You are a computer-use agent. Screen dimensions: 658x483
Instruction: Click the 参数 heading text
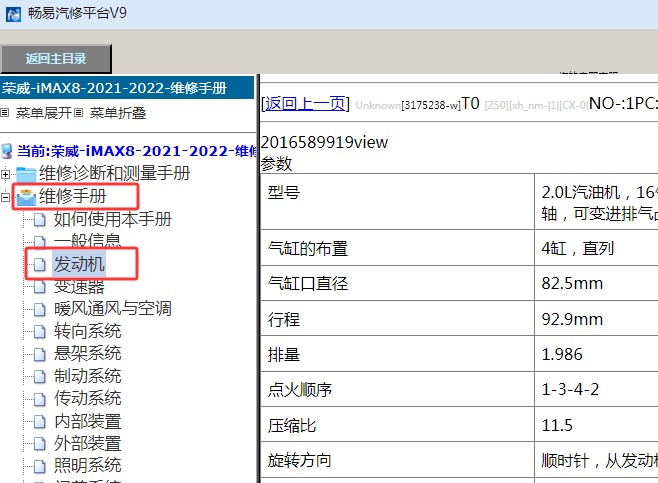coord(276,164)
